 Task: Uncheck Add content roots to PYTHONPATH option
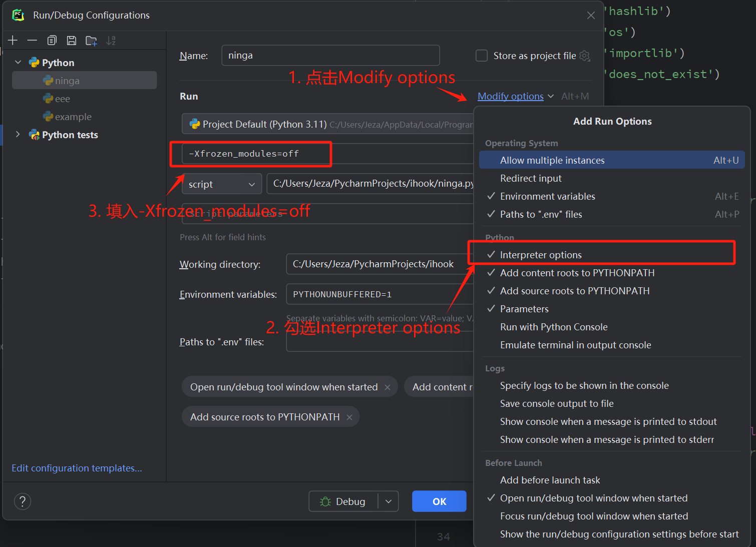tap(577, 273)
